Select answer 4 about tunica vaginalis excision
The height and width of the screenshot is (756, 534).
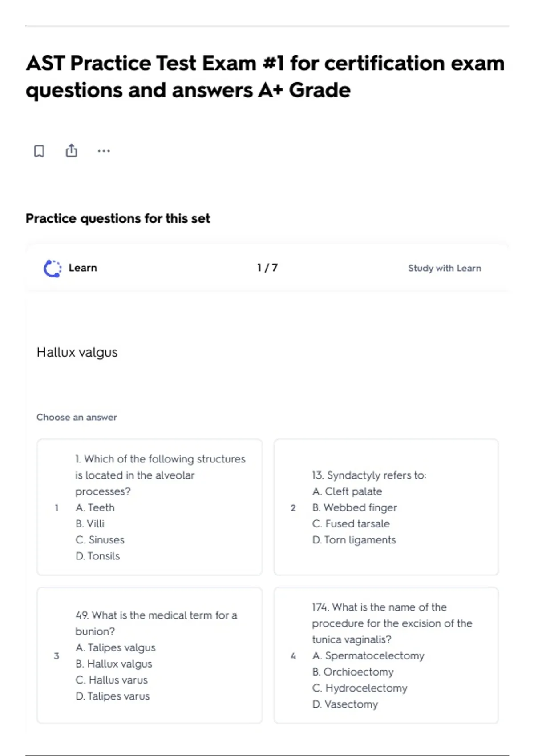pos(386,655)
